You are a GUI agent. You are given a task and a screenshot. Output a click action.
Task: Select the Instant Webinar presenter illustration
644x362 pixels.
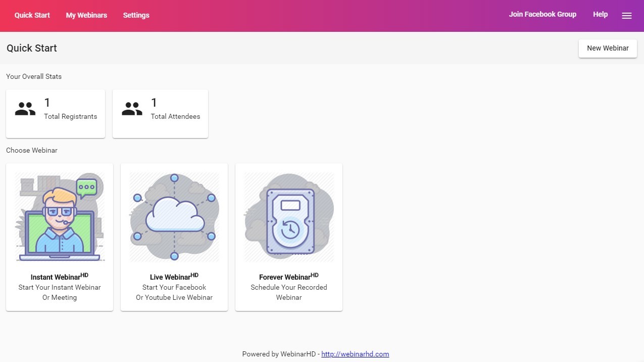pos(60,217)
